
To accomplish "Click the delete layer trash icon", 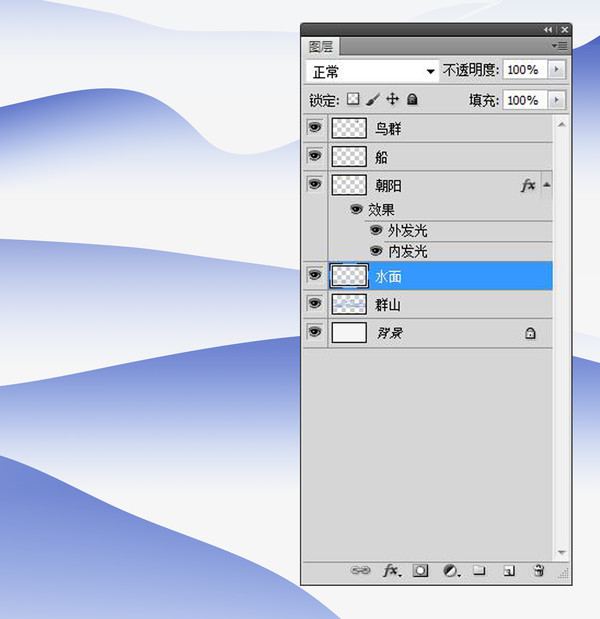I will [539, 570].
